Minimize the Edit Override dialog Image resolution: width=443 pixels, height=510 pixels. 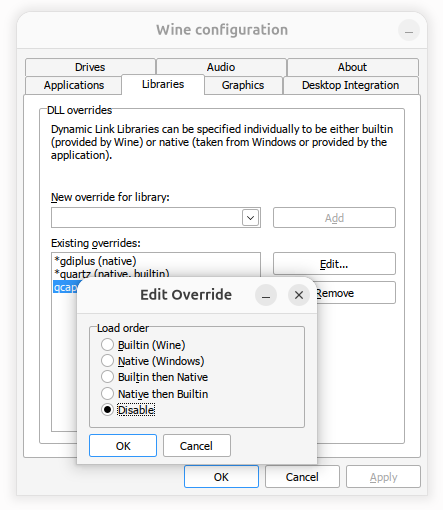[x=266, y=295]
